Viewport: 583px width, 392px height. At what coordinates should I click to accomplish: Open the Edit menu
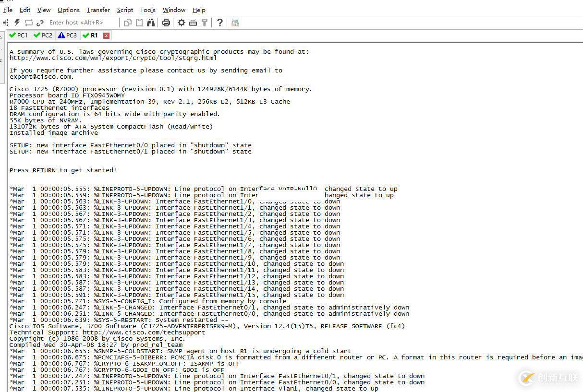click(x=25, y=10)
